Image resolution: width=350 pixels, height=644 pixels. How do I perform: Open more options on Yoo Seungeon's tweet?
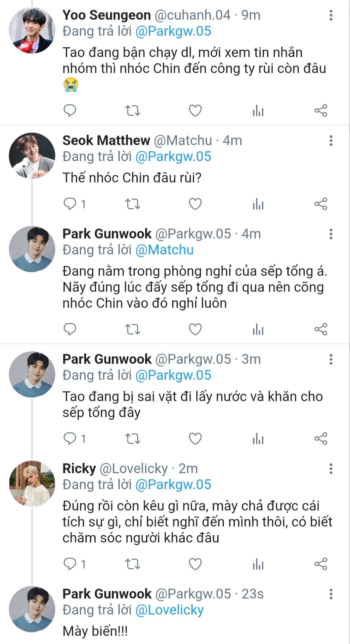(331, 15)
